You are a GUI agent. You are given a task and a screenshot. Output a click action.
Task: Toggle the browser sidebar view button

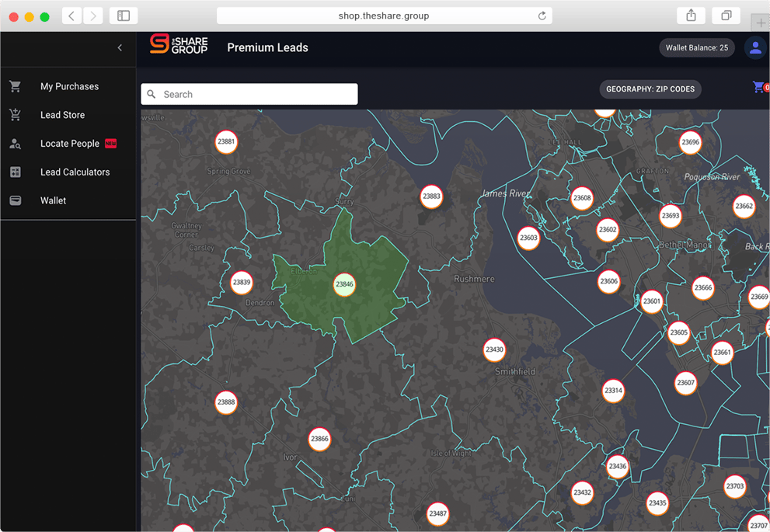point(124,16)
